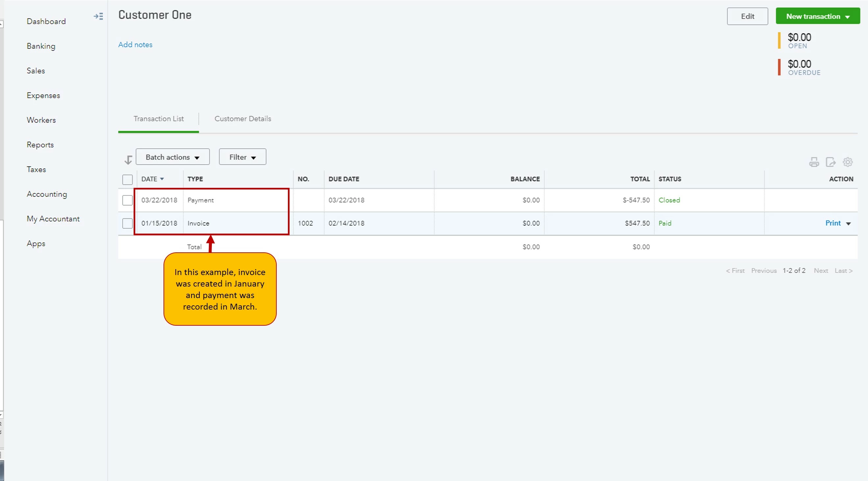Navigate to Expenses
Image resolution: width=868 pixels, height=481 pixels.
[43, 95]
